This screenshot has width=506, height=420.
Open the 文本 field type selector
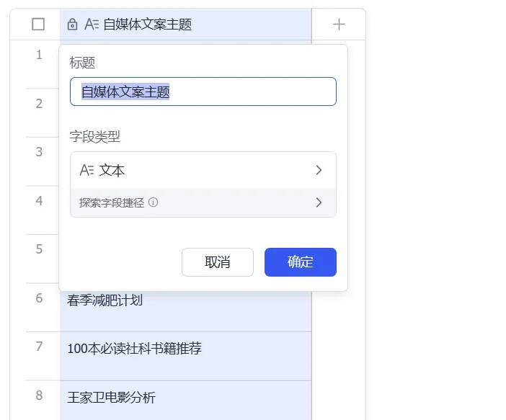point(203,170)
